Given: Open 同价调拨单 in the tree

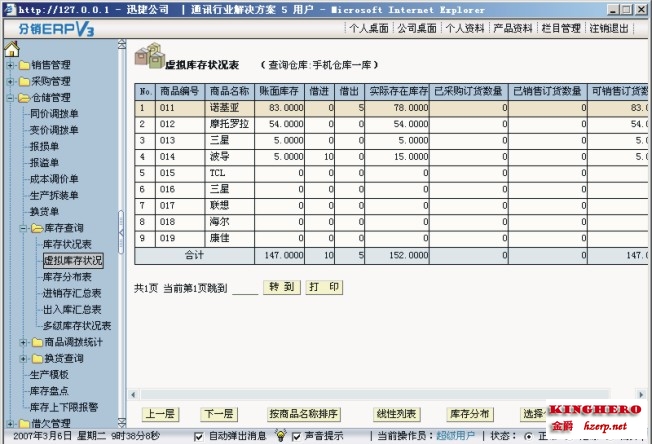Looking at the screenshot, I should [x=54, y=113].
